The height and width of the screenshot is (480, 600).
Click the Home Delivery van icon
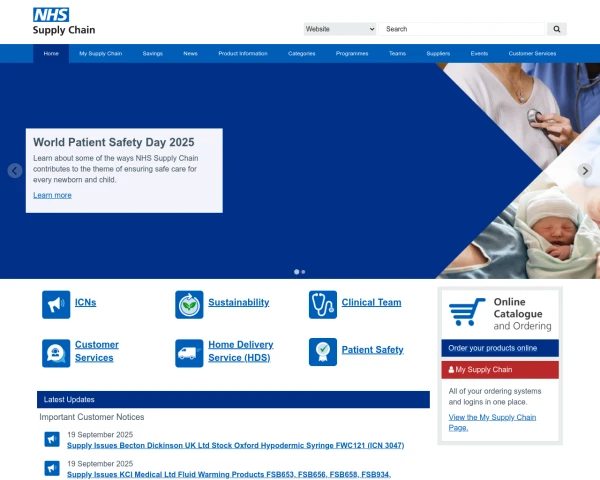tap(189, 353)
